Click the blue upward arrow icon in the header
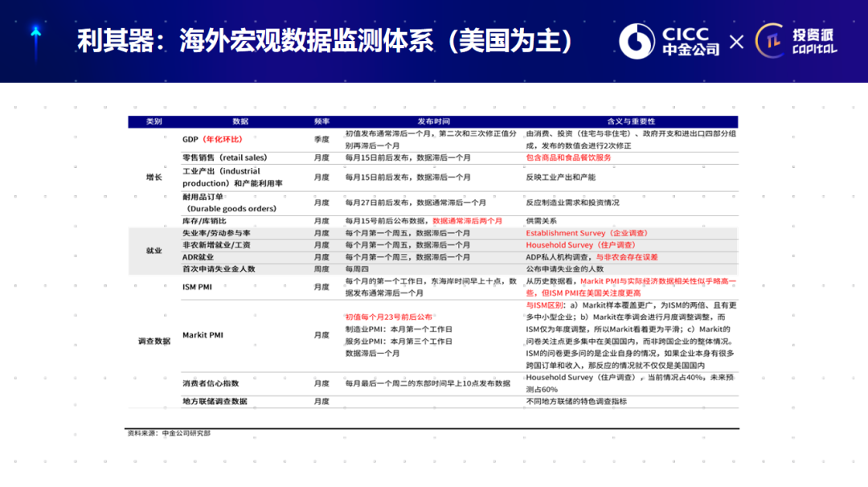The height and width of the screenshot is (487, 868). 36,42
